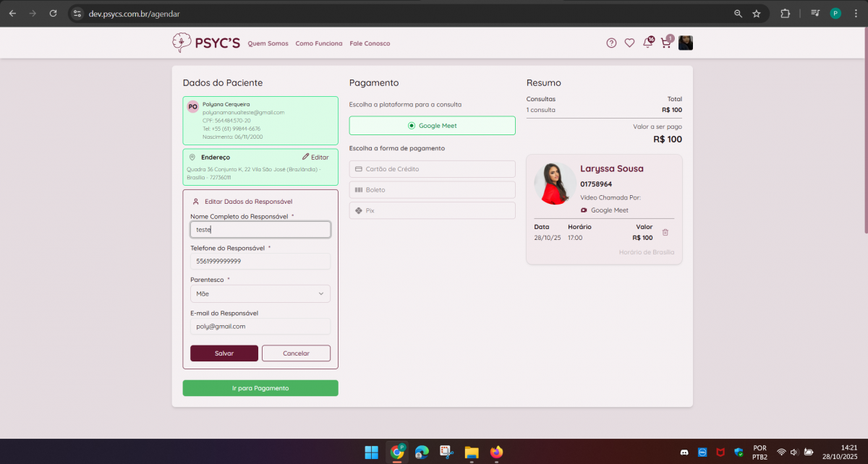Choose Pix as payment method
Image resolution: width=868 pixels, height=464 pixels.
click(432, 210)
